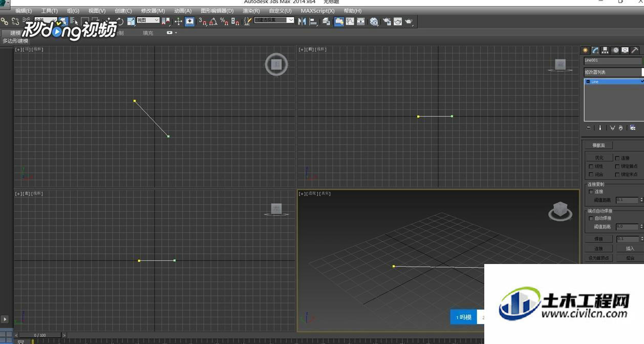Viewport: 644px width, 344px height.
Task: Open the Curve Editor icon
Action: pyautogui.click(x=350, y=22)
